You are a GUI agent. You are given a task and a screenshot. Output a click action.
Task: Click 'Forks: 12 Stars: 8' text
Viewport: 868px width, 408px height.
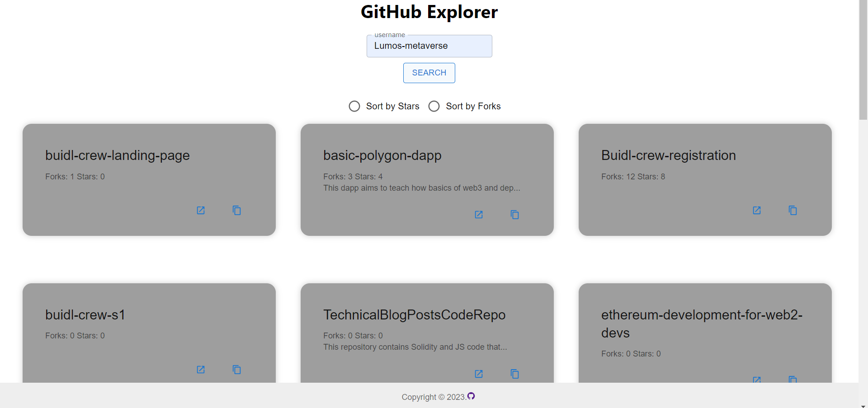coord(633,177)
